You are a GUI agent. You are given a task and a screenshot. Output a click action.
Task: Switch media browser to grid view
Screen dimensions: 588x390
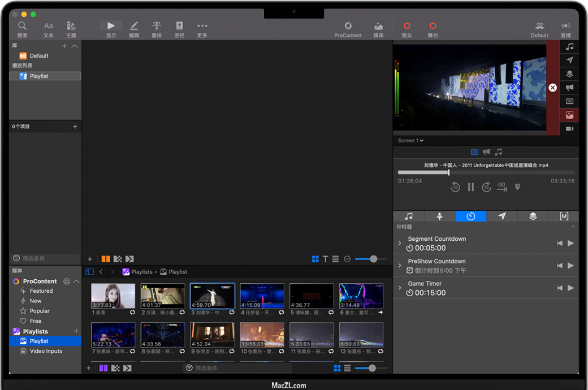pos(337,368)
